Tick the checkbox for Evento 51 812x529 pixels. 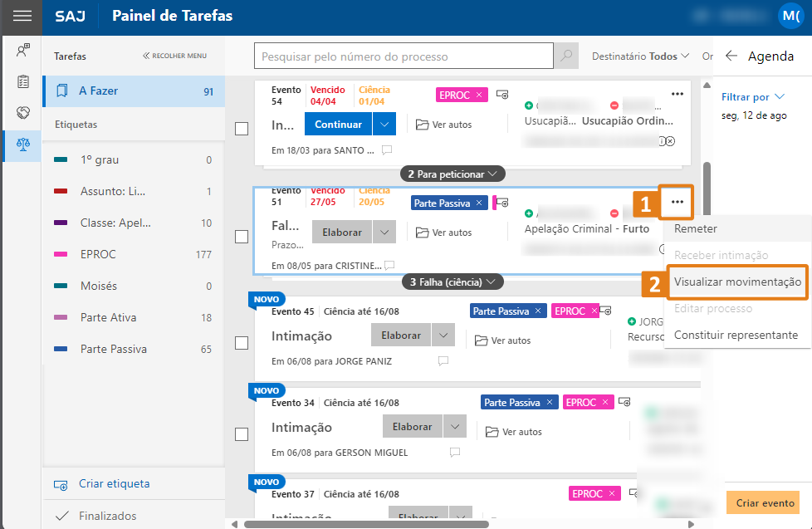[x=242, y=236]
